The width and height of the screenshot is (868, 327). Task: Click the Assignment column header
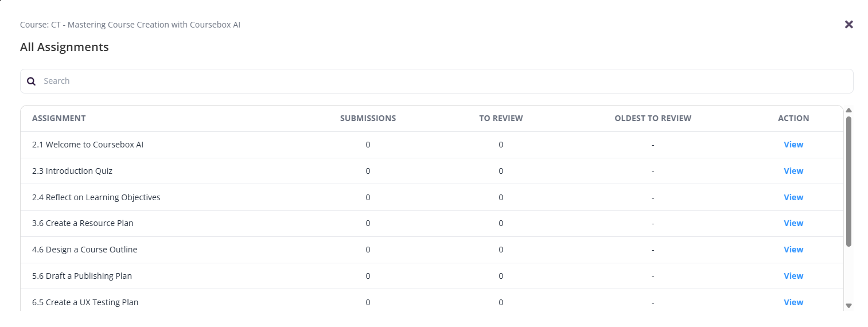(x=59, y=119)
